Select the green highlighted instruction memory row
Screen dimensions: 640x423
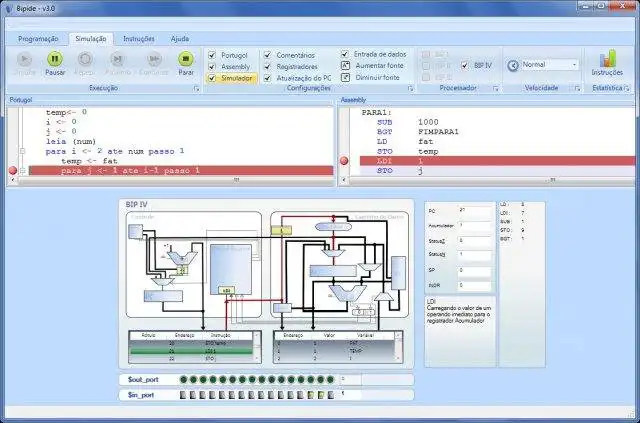click(x=191, y=351)
